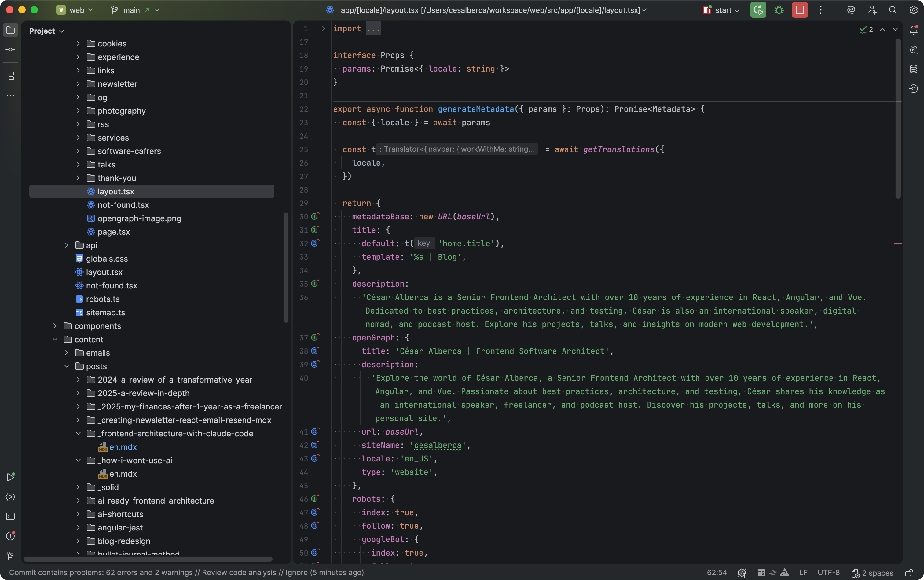Collapse the posts folder

tap(67, 366)
